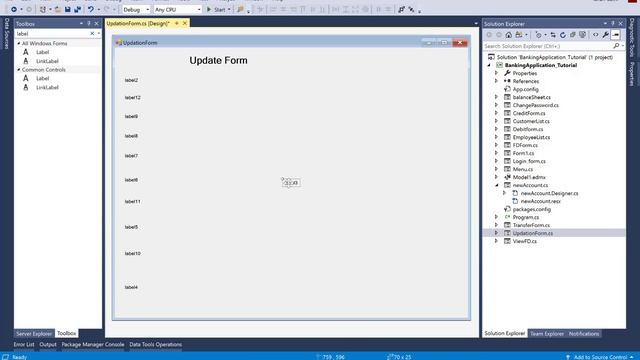Collapse the newAccount.cs node
Screen dimensions: 640x360
pos(496,185)
